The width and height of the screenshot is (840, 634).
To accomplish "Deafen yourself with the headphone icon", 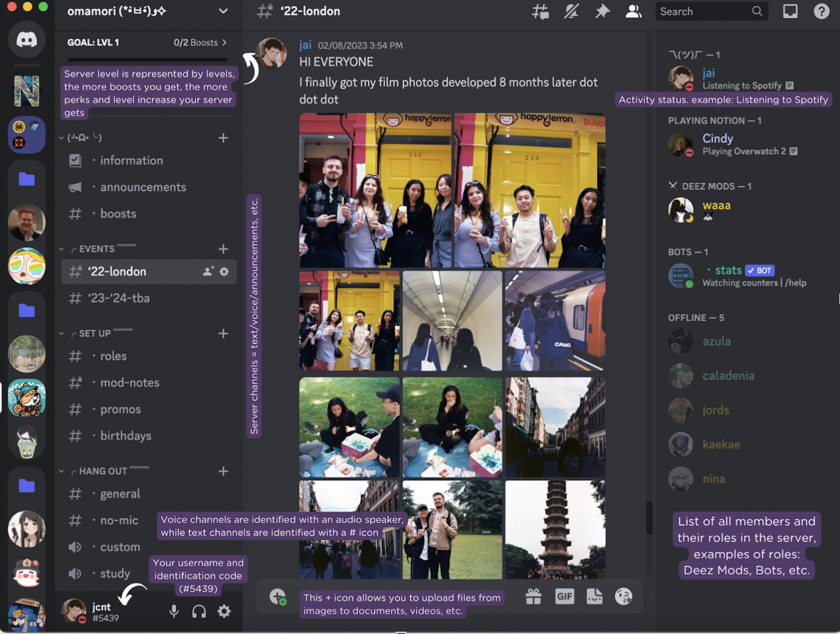I will [199, 611].
